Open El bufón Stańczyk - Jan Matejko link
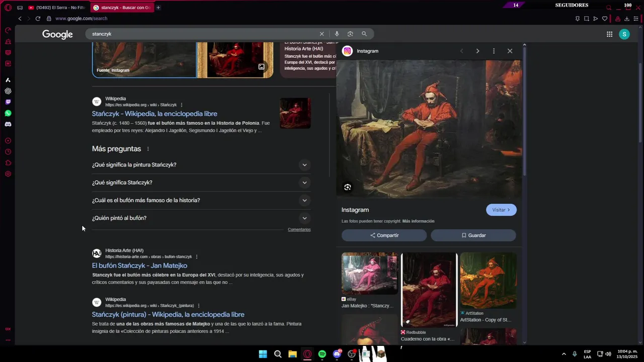Screen dimensions: 644x362 [x=139, y=265]
